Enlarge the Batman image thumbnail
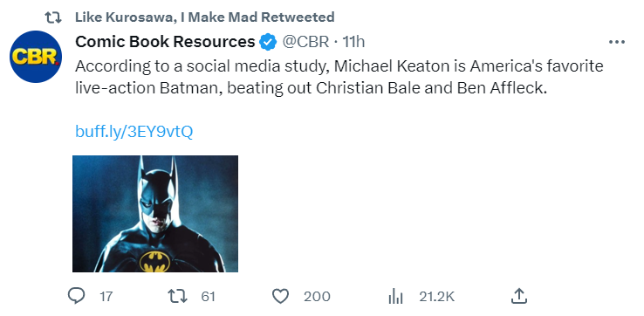 click(x=155, y=214)
